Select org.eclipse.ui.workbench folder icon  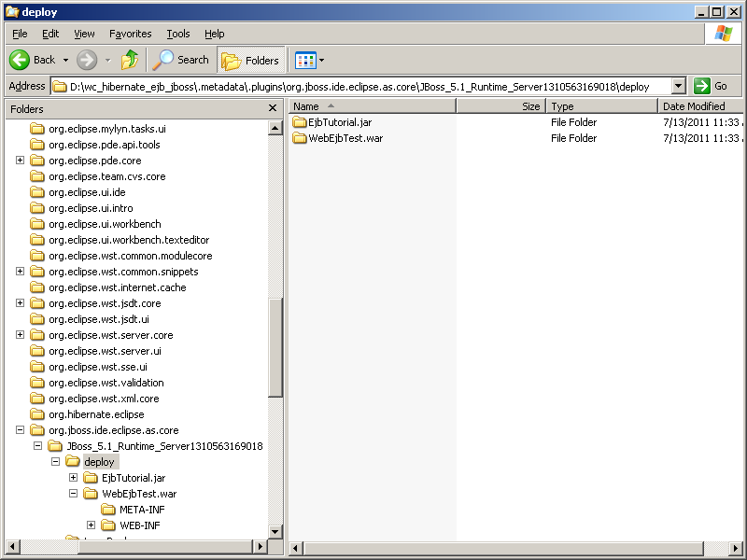tap(36, 224)
